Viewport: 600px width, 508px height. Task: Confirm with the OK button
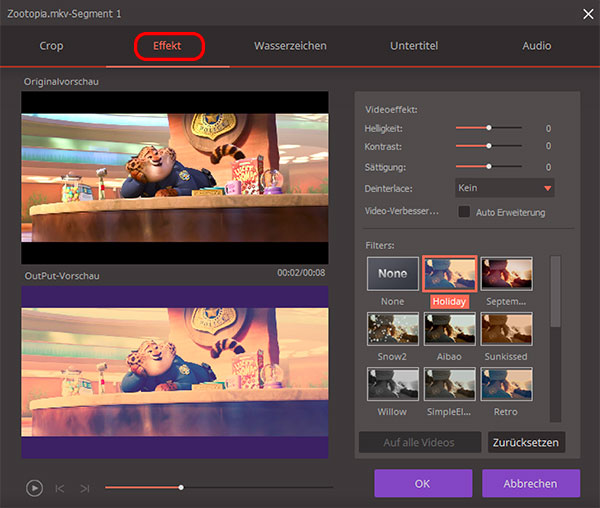pos(423,484)
